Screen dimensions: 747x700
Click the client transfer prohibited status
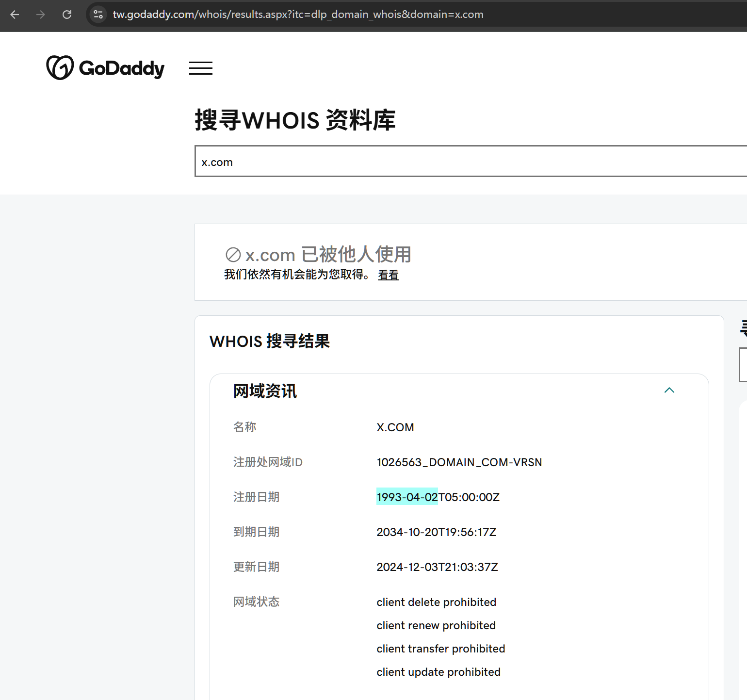tap(441, 649)
